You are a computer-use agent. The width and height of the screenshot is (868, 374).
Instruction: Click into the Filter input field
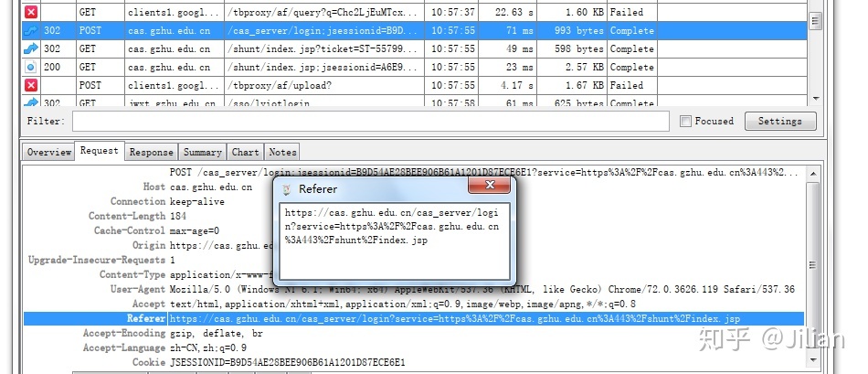(370, 121)
